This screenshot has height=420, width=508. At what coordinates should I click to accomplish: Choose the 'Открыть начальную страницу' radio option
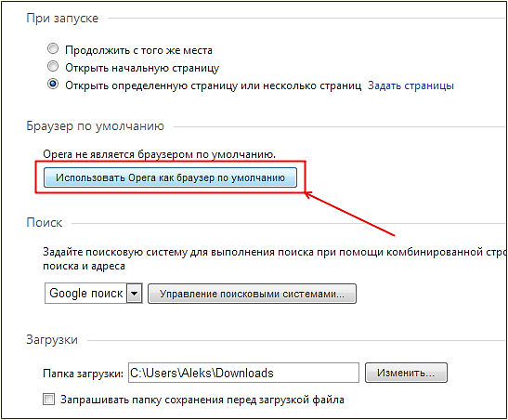coord(53,67)
